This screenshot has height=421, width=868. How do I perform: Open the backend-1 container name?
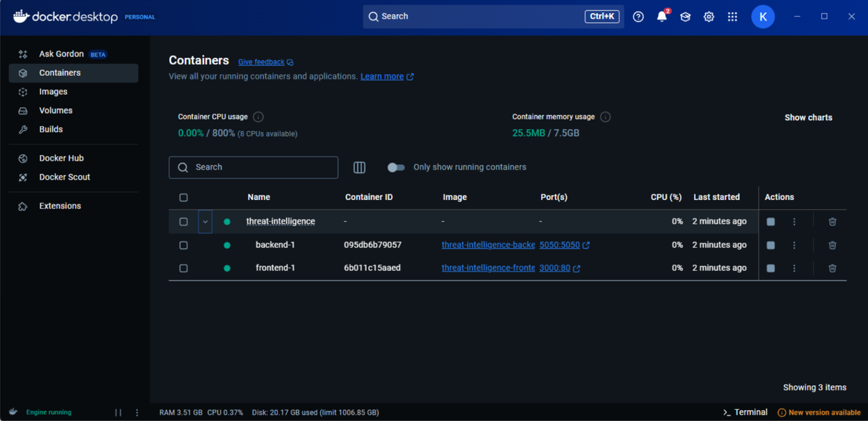[275, 245]
